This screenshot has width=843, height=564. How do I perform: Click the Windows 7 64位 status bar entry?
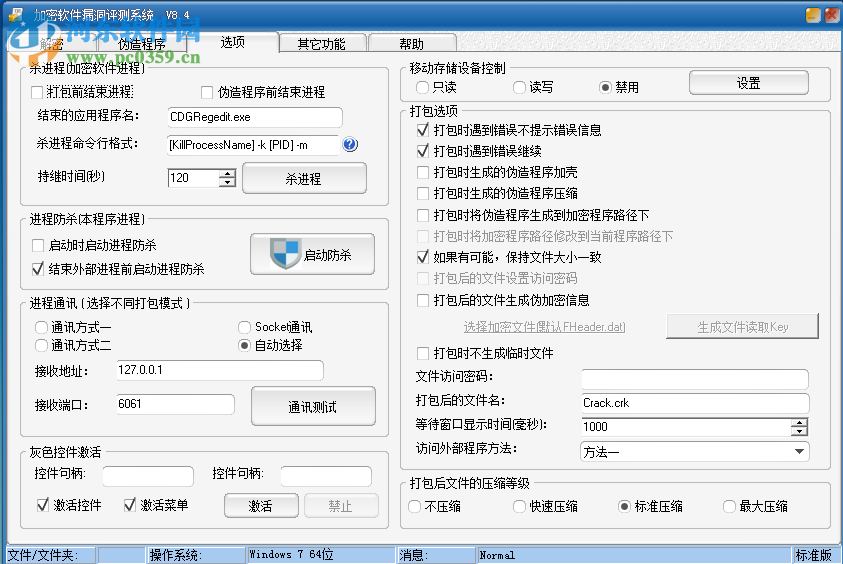pos(321,555)
